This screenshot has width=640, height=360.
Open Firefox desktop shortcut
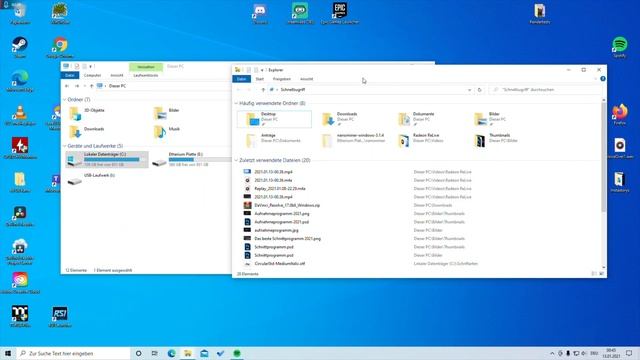pos(620,115)
